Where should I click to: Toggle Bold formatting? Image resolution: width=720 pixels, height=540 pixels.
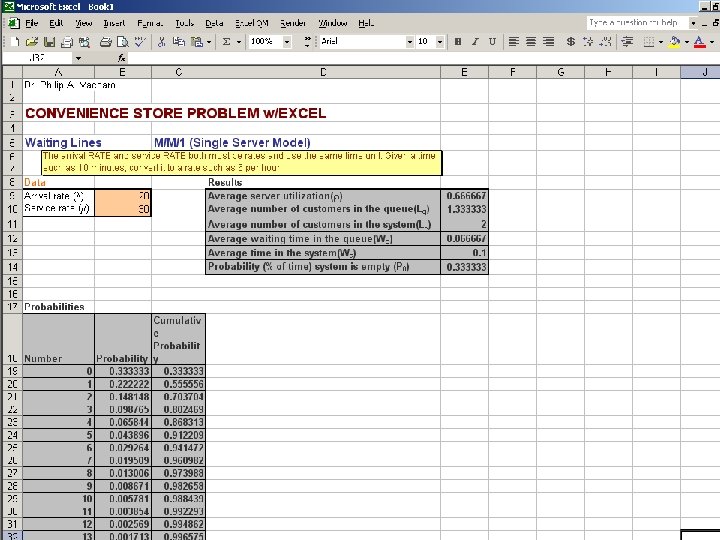[x=457, y=42]
